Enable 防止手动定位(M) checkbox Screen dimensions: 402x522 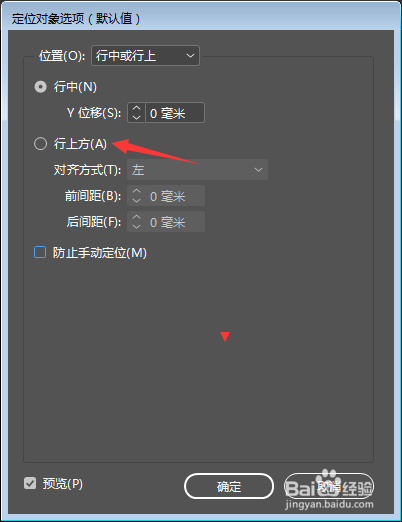click(x=40, y=252)
